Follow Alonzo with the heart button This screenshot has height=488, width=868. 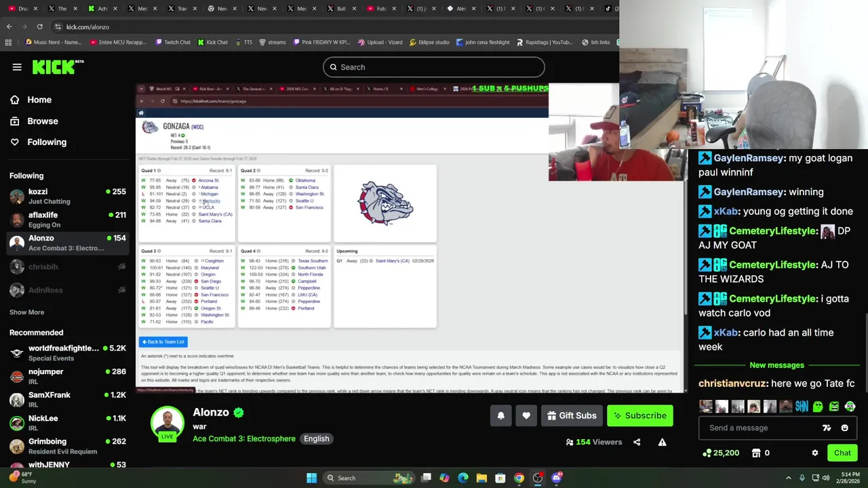(526, 415)
